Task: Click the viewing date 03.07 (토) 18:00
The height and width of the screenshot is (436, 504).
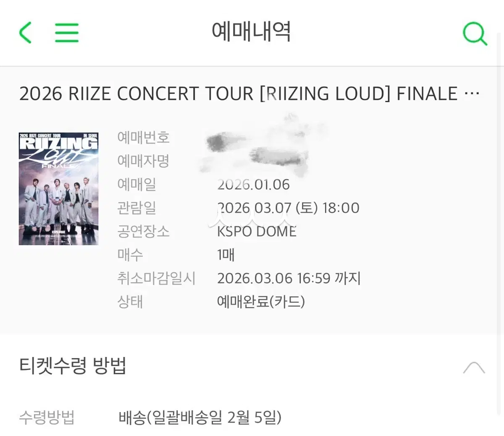Action: click(x=288, y=208)
